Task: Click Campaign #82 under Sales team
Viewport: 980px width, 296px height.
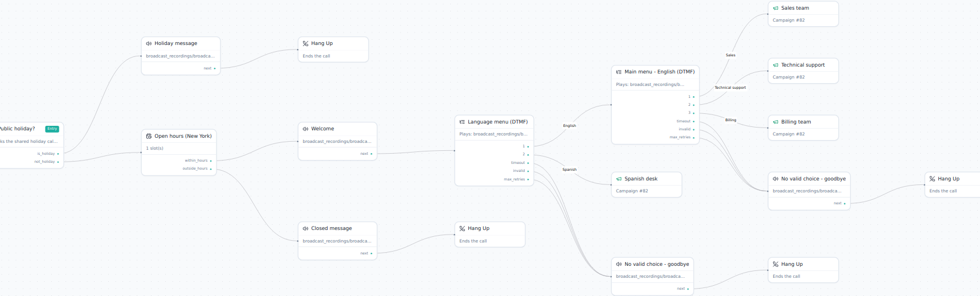Action: click(x=789, y=20)
